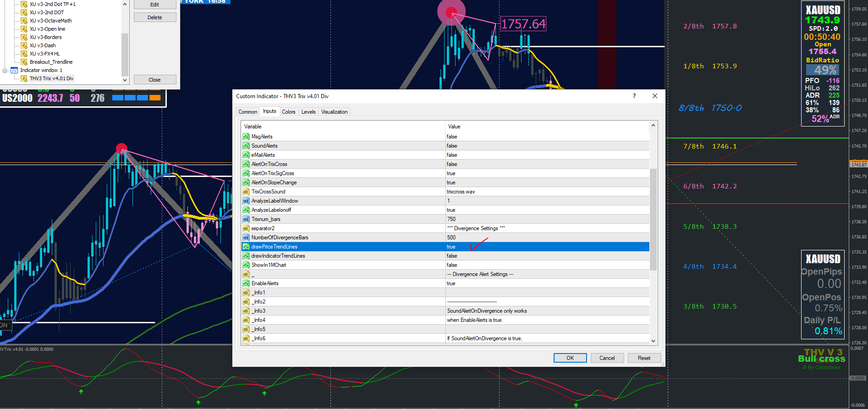This screenshot has width=868, height=409.
Task: Click the AnalyzeLabelWindow integer variable icon
Action: pos(246,201)
